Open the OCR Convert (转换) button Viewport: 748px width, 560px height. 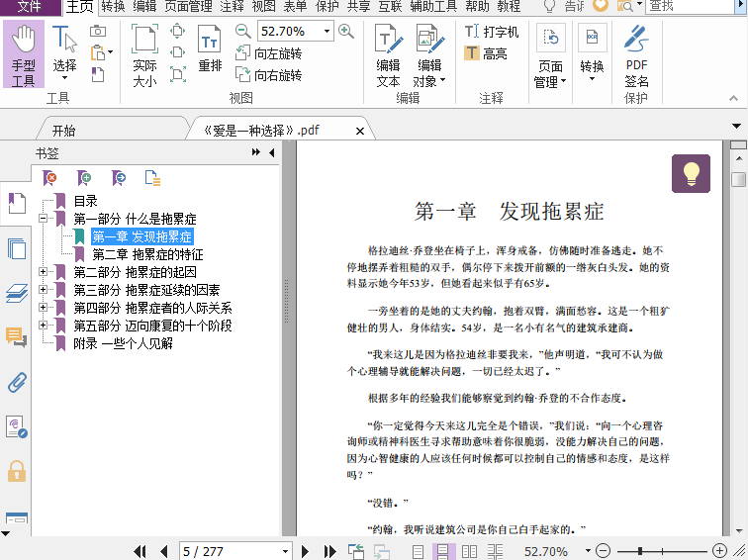tap(592, 52)
